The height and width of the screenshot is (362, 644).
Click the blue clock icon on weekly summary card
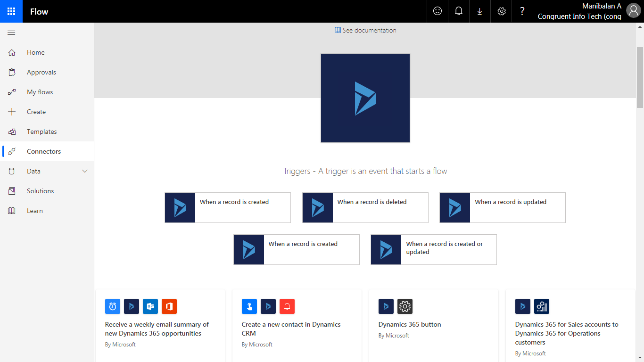(x=113, y=306)
